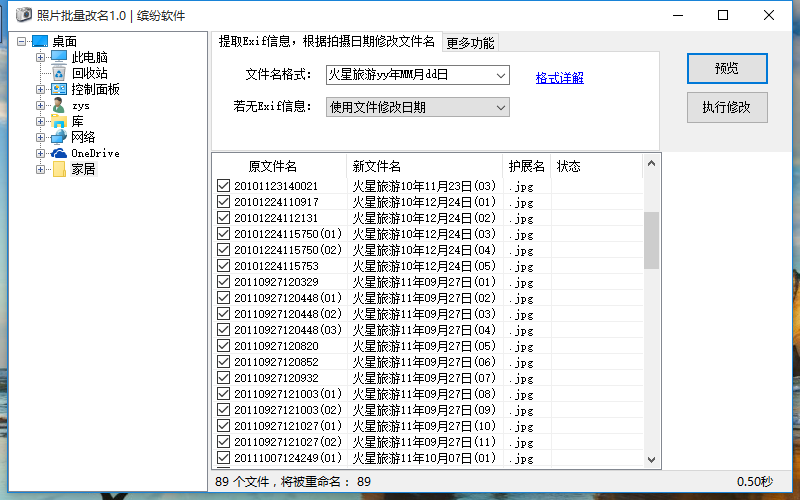Expand the zys tree node

click(x=40, y=106)
